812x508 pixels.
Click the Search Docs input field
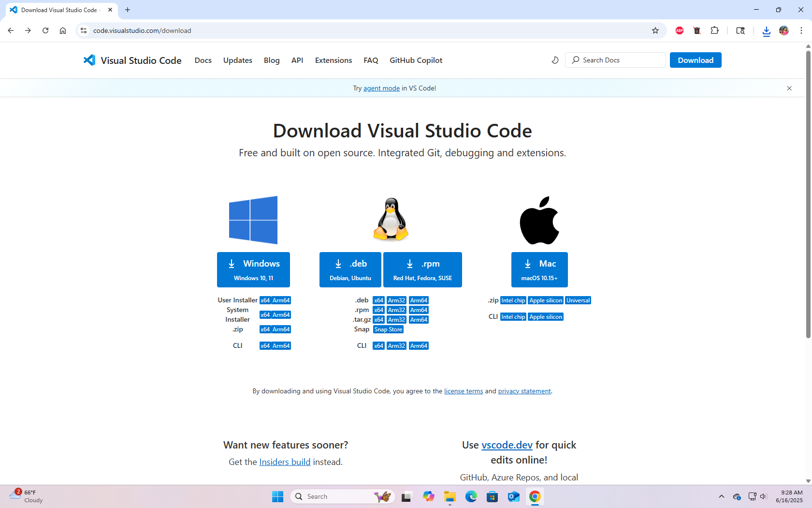click(615, 60)
